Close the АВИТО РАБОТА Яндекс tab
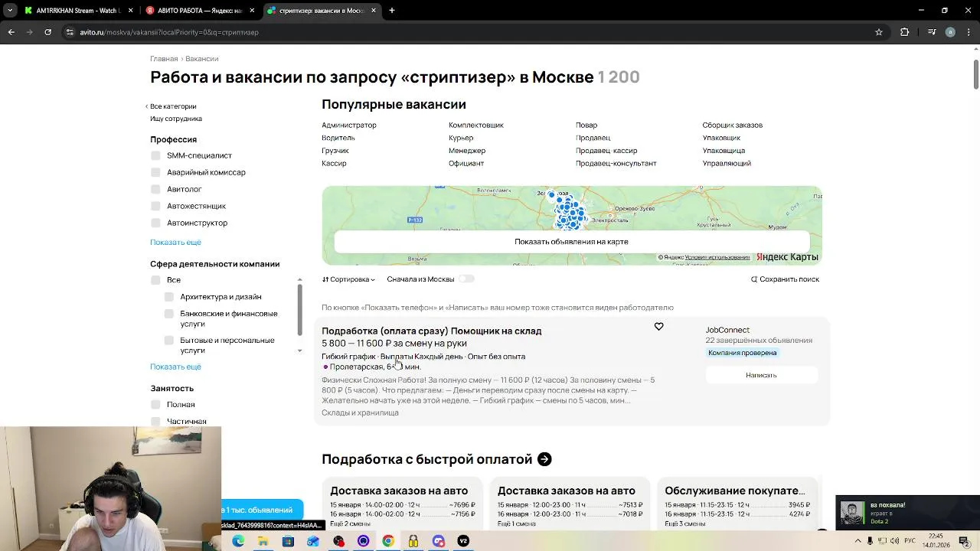 252,11
